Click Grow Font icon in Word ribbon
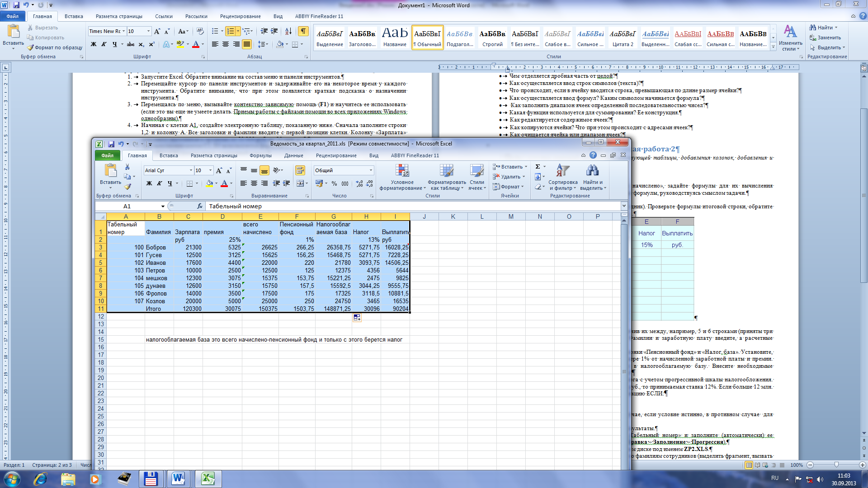The image size is (868, 488). pyautogui.click(x=157, y=31)
